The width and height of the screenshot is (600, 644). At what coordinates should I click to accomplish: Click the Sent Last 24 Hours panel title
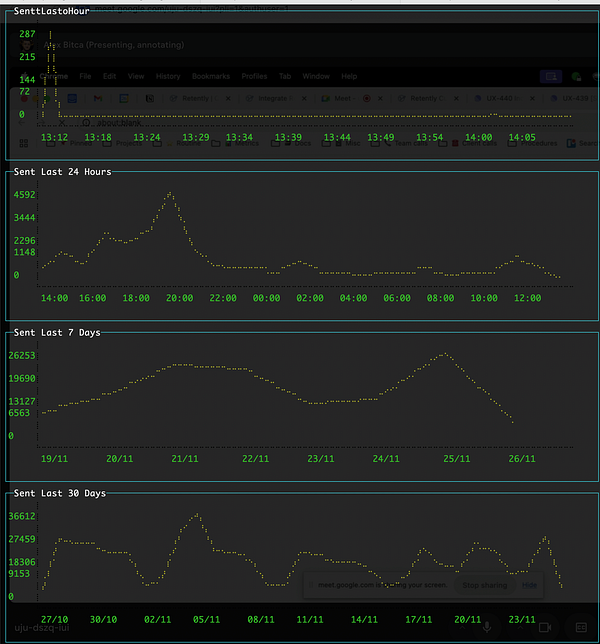[x=62, y=172]
